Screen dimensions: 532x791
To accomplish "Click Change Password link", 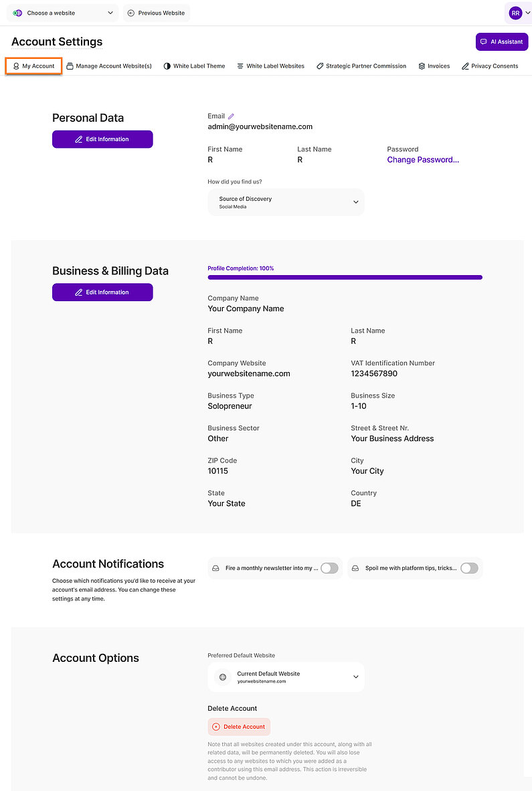I will point(423,160).
